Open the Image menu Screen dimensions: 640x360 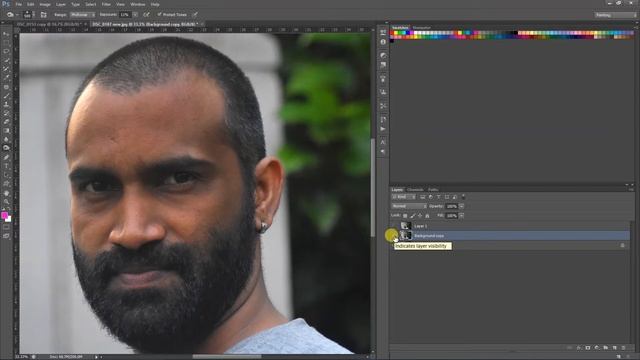[45, 4]
